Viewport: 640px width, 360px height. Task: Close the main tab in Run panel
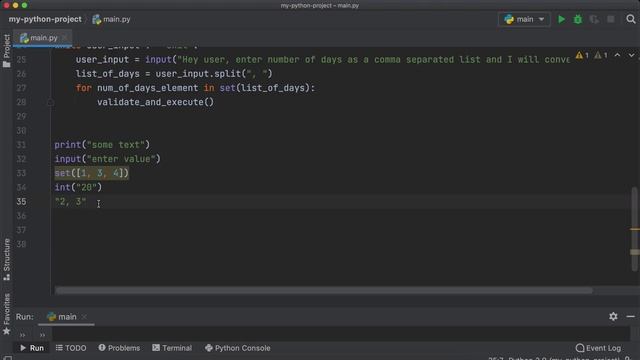coord(84,317)
